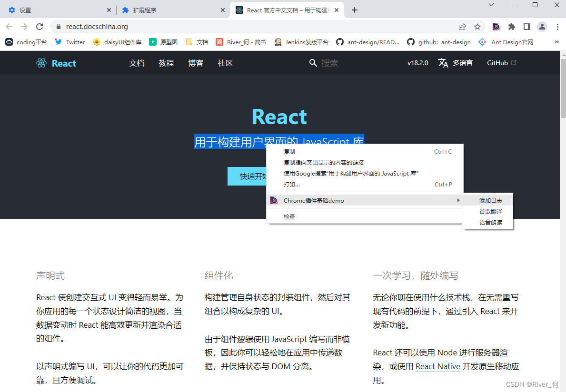Expand the bookmarks overflow chevron
Screen dimensions: 566x392
(556, 42)
